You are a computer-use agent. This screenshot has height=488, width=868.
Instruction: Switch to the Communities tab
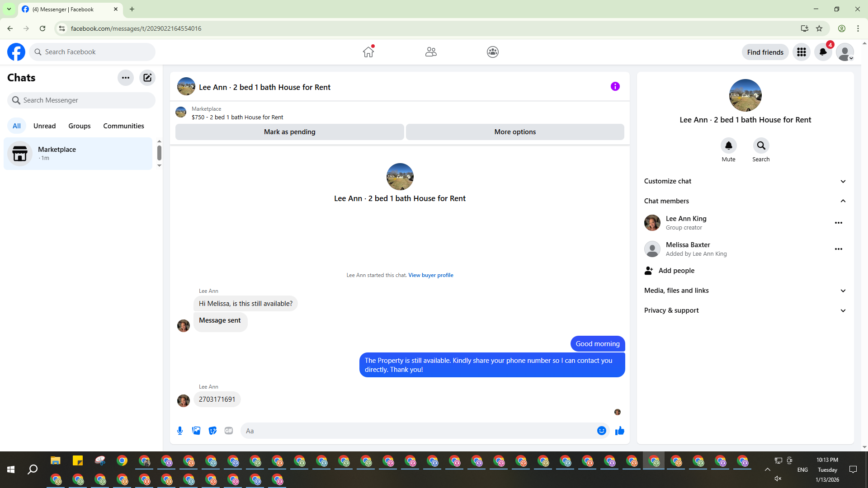(123, 126)
